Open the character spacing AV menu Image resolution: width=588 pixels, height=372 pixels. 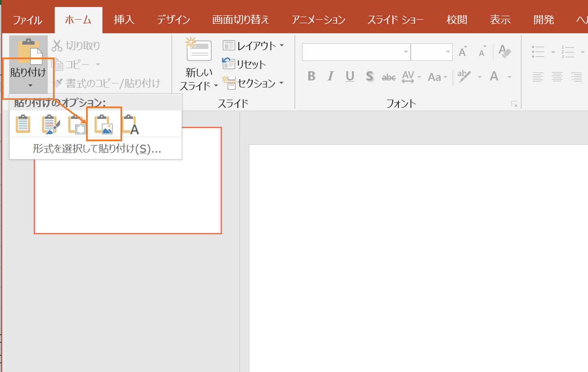click(411, 77)
